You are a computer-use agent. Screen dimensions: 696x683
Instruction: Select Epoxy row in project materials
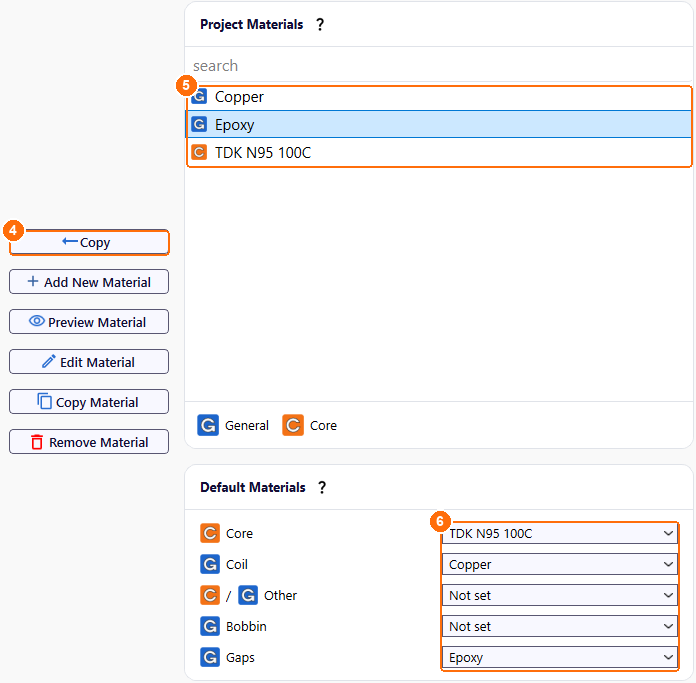point(439,124)
